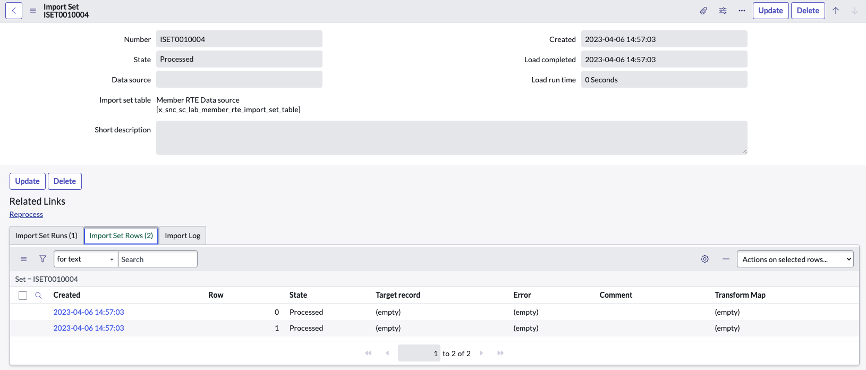Viewport: 866px width, 370px height.
Task: Open more options ellipsis in header
Action: tap(742, 10)
